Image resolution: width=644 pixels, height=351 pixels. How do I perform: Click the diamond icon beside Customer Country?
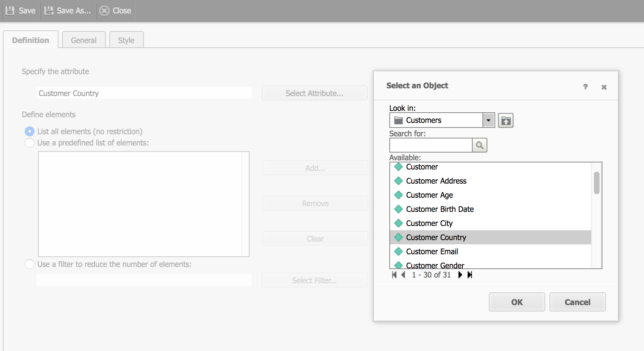(x=399, y=237)
